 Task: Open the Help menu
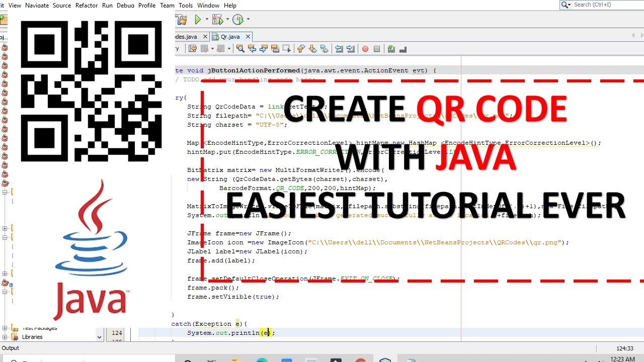230,5
